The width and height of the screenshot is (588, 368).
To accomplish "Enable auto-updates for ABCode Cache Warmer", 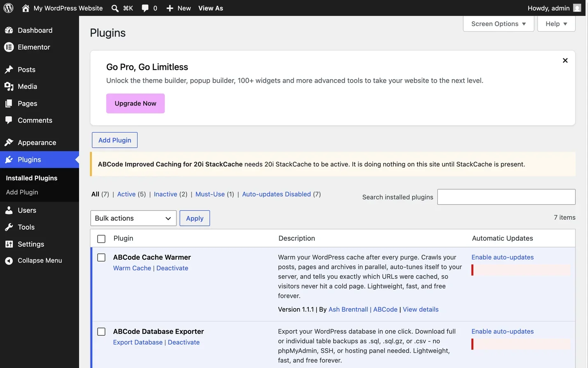I will (502, 257).
